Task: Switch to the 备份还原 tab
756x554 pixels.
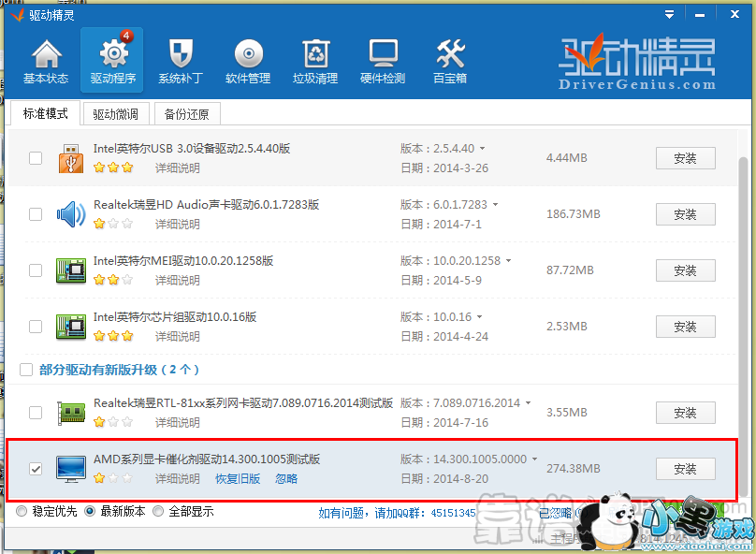Action: (187, 114)
